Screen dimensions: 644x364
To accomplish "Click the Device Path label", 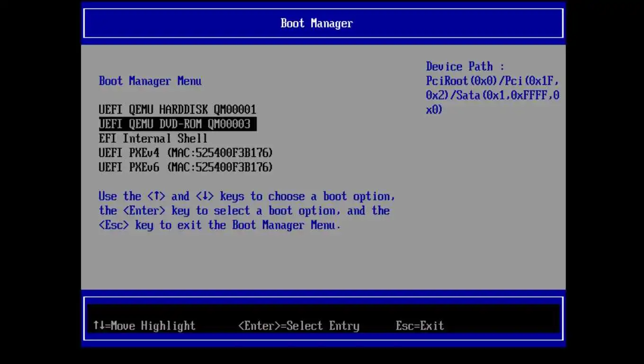I will point(465,66).
